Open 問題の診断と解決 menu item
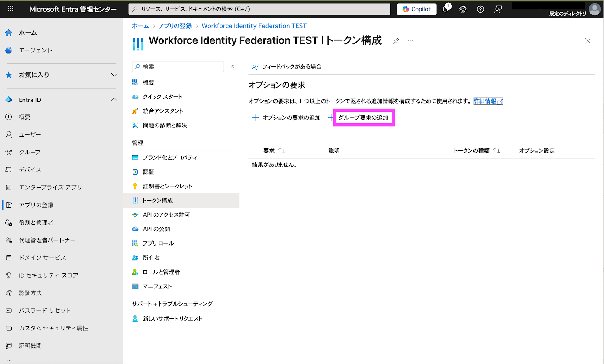 click(x=165, y=125)
